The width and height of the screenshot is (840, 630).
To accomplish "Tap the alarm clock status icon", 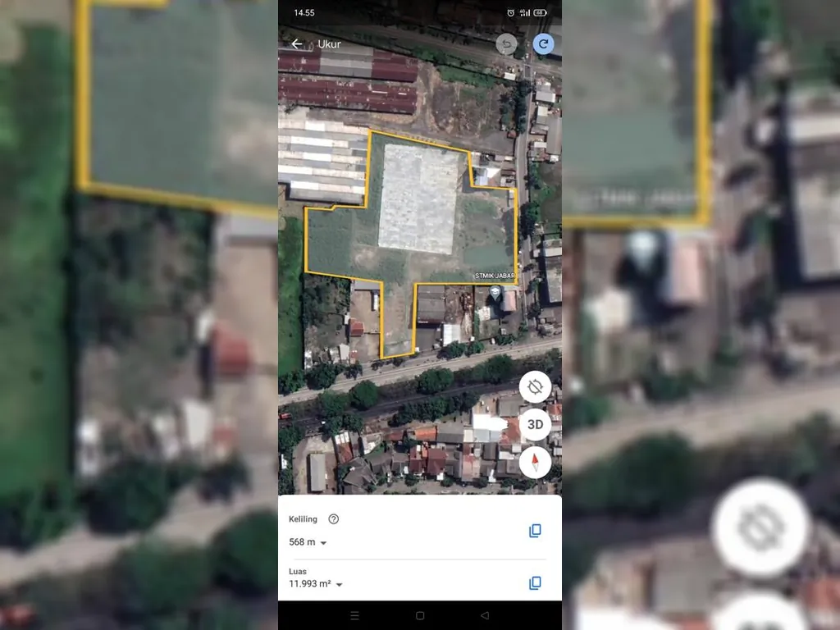I will coord(511,13).
